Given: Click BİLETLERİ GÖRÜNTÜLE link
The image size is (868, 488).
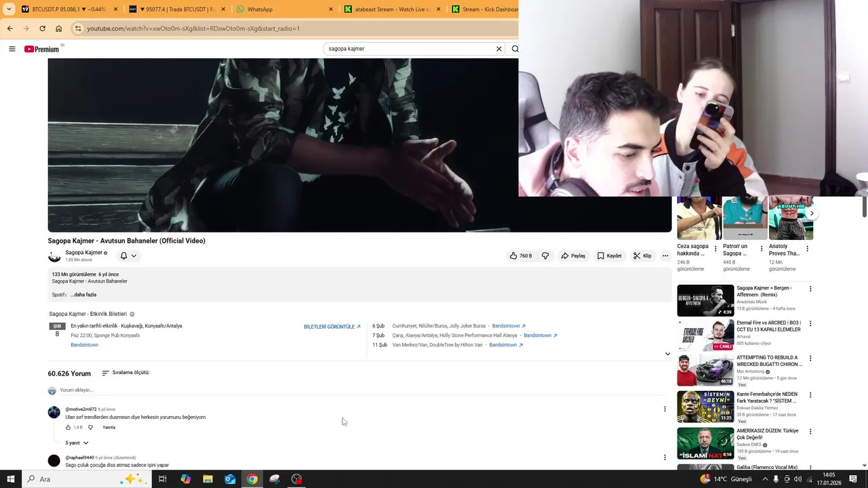Looking at the screenshot, I should (x=332, y=327).
